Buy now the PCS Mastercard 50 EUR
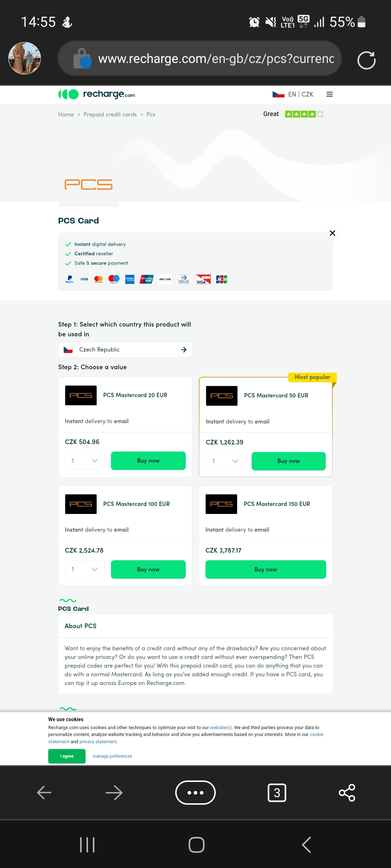 289,461
